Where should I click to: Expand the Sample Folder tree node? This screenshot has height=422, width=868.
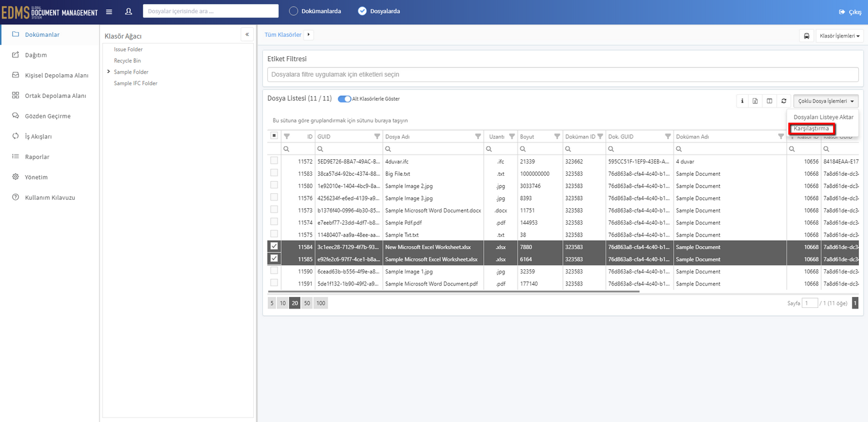click(x=109, y=72)
